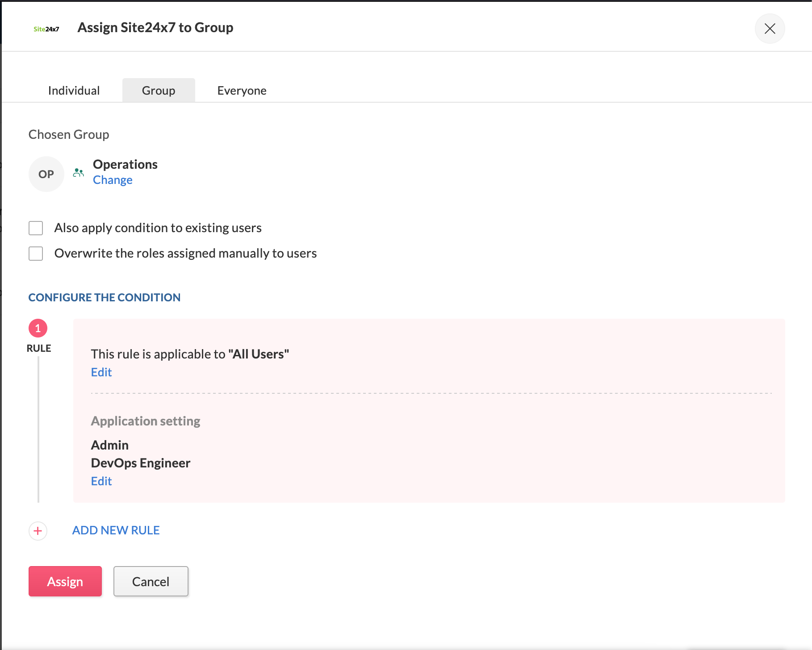Cancel the group assignment
812x650 pixels.
point(151,581)
